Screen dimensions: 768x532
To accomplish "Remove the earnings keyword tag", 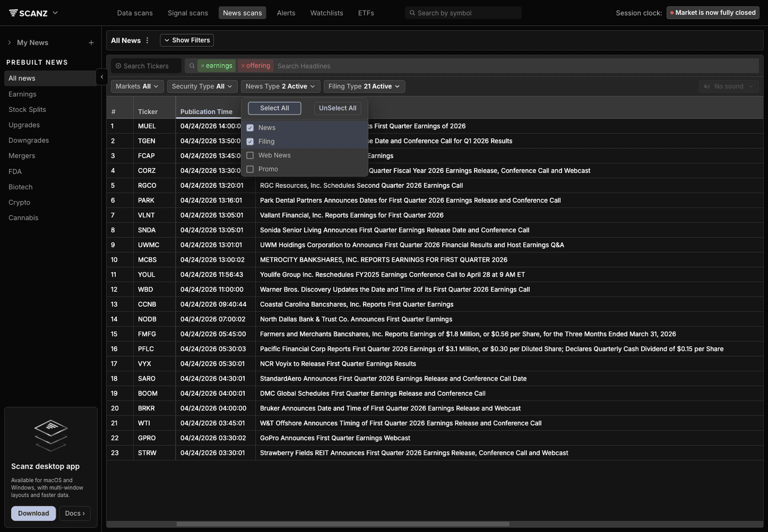I will (x=203, y=66).
